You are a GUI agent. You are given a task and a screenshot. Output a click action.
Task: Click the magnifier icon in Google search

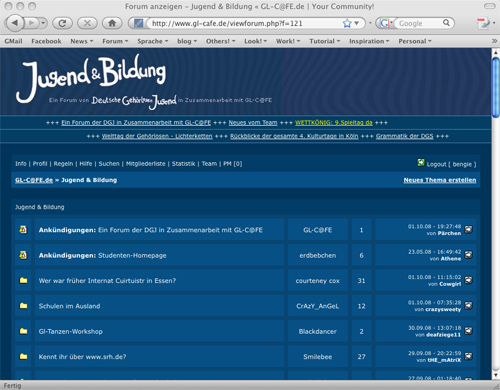pyautogui.click(x=446, y=23)
